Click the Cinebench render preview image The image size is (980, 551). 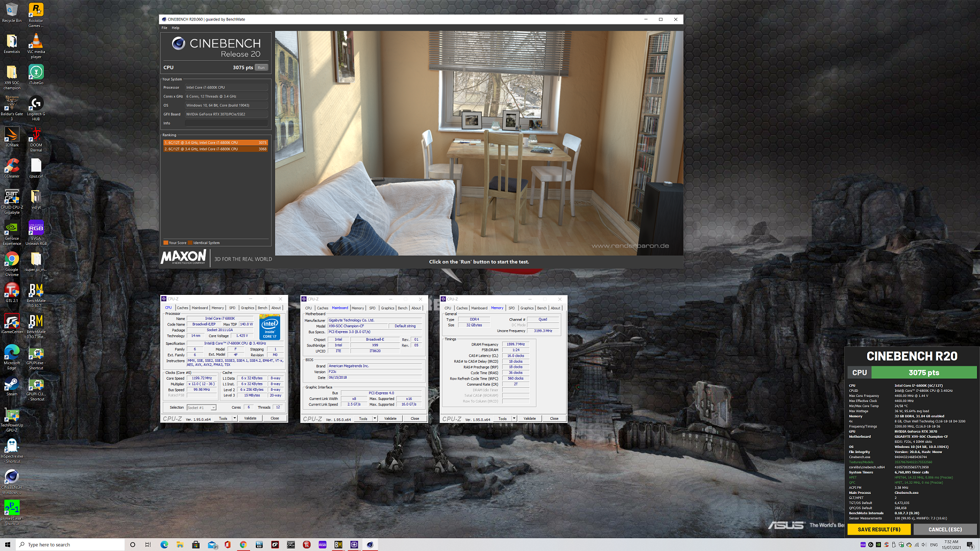coord(479,143)
